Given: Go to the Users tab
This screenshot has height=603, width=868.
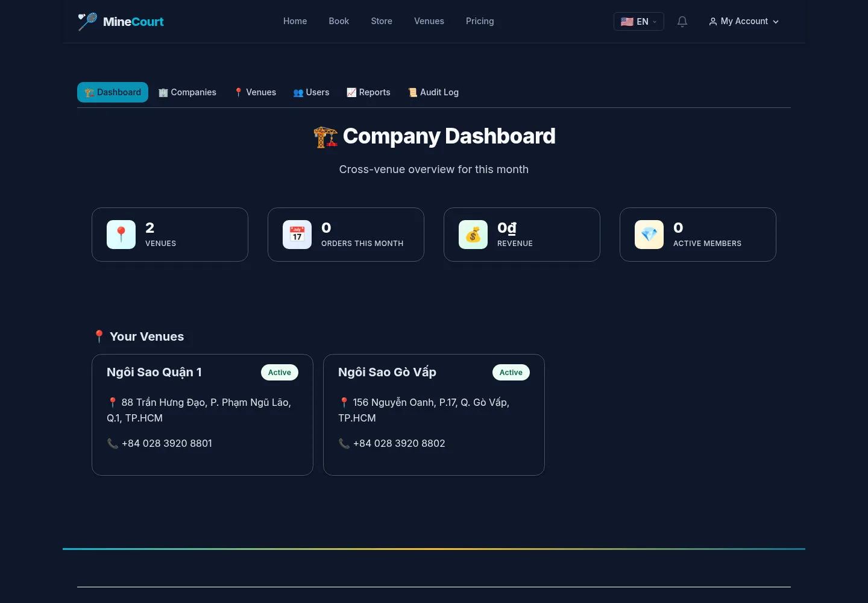Looking at the screenshot, I should pos(311,92).
